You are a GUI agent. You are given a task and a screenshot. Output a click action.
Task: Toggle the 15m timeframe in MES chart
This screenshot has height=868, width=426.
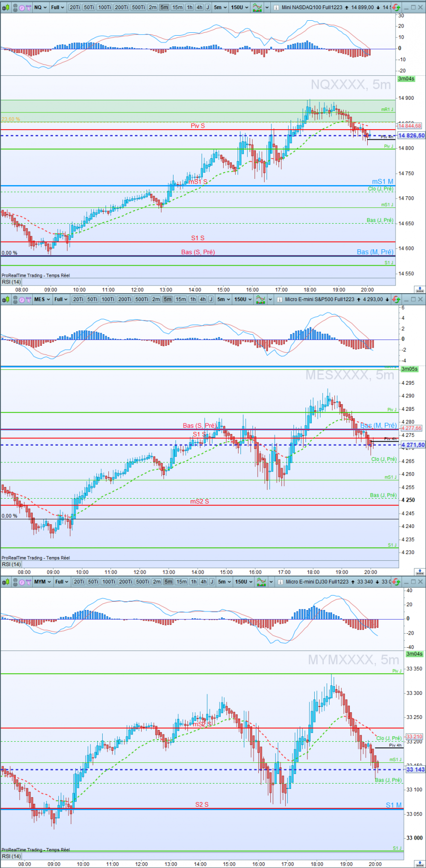coord(181,299)
